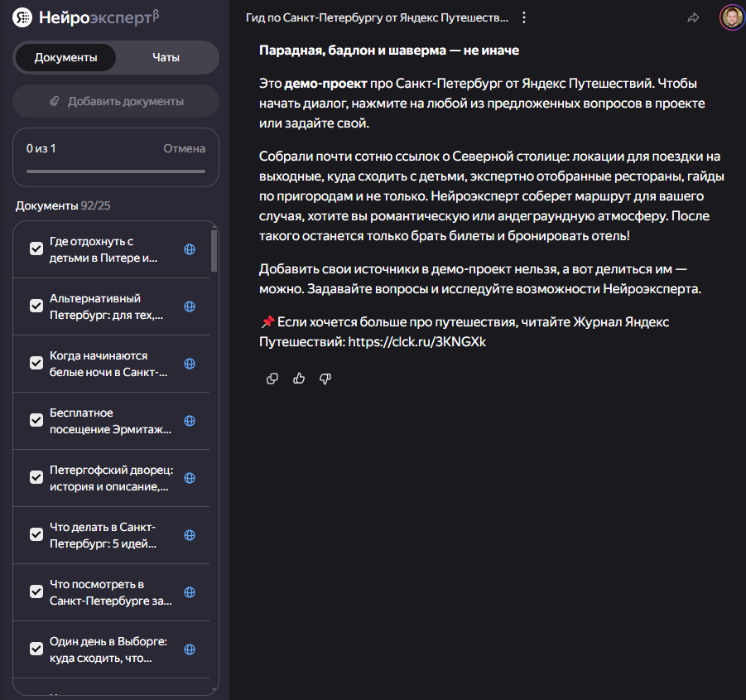Like the response with thumbs-up icon
The height and width of the screenshot is (700, 746).
299,379
